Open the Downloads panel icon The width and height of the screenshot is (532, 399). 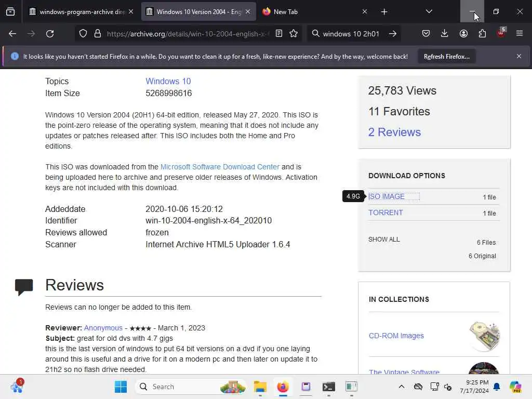(x=445, y=33)
